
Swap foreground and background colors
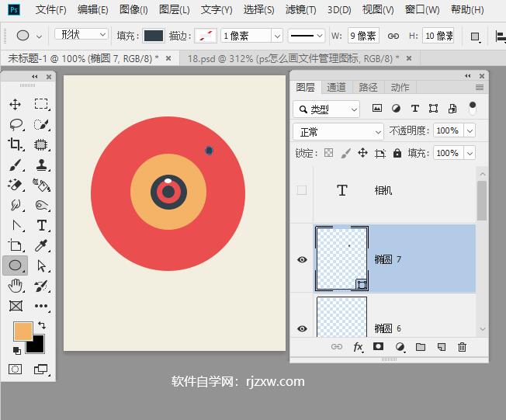click(42, 325)
